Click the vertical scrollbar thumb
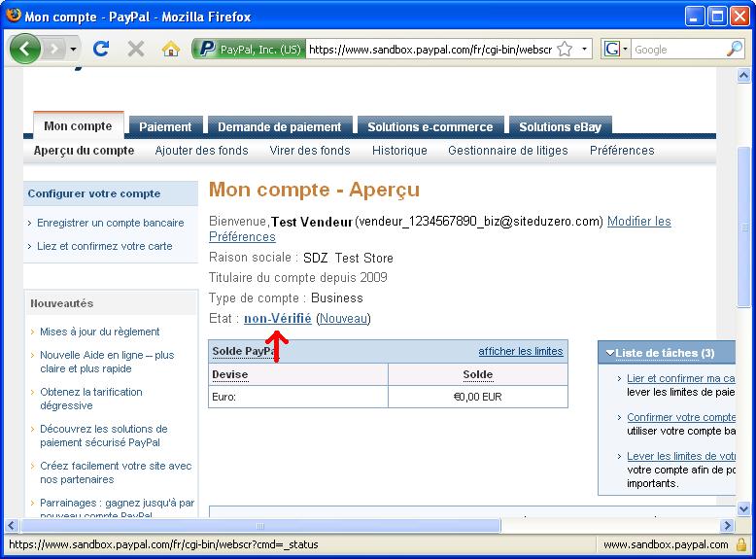Image resolution: width=756 pixels, height=559 pixels. pos(743,227)
